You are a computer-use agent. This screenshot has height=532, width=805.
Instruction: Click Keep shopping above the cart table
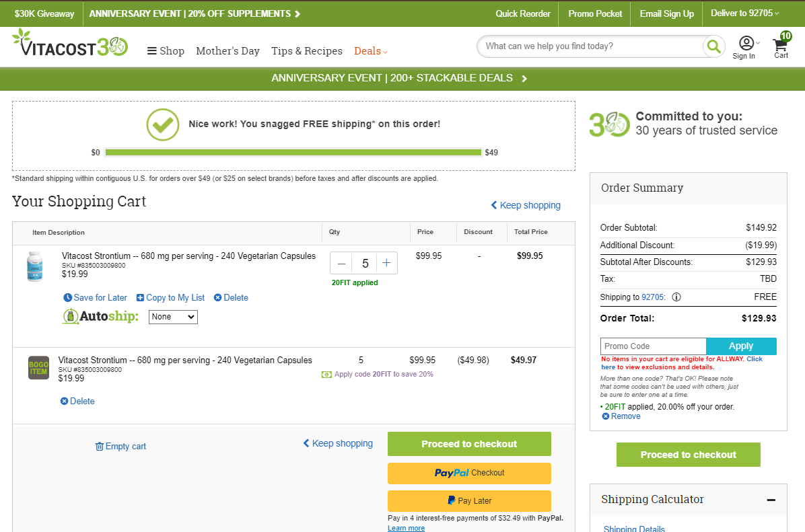point(526,205)
